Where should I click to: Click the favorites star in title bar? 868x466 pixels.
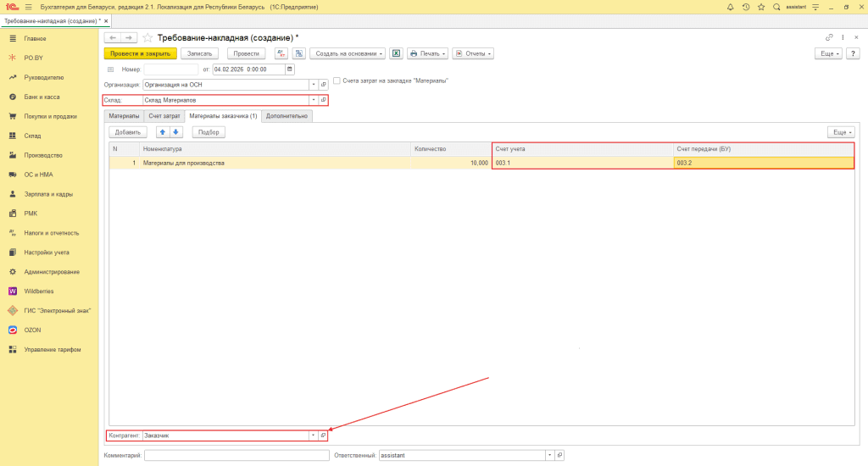coord(761,6)
